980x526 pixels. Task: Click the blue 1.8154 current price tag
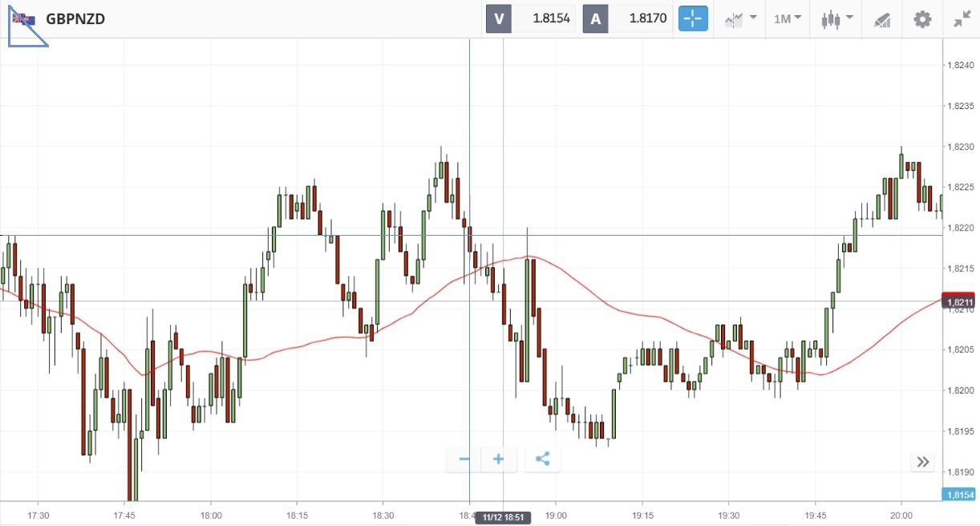point(960,496)
